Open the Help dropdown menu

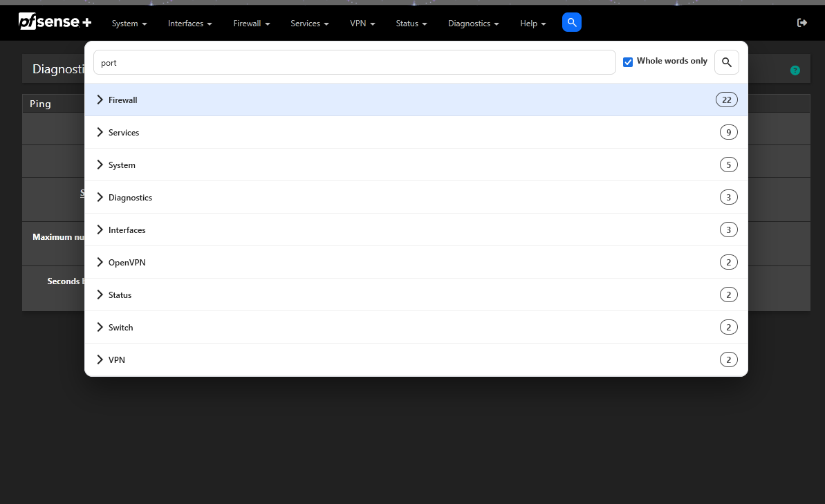click(x=532, y=24)
